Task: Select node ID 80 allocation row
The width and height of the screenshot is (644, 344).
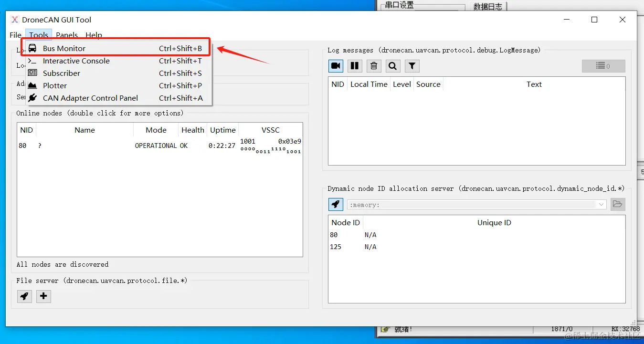Action: click(476, 235)
